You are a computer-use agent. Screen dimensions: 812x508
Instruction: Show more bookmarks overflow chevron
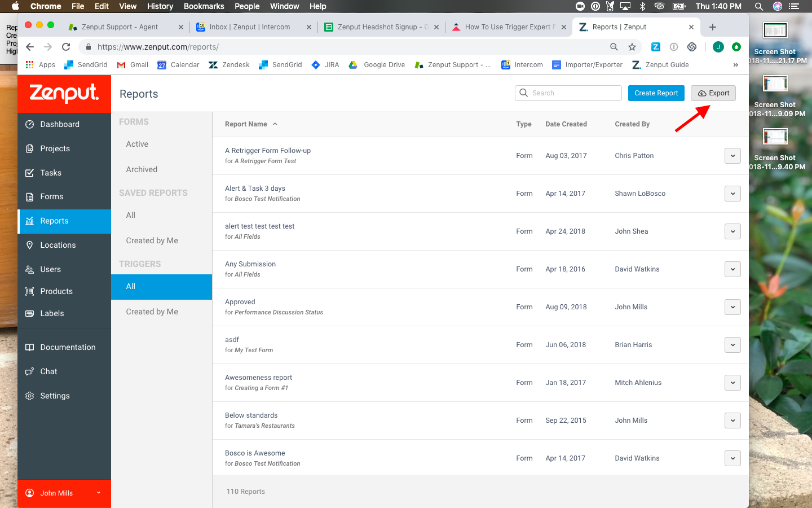[735, 65]
